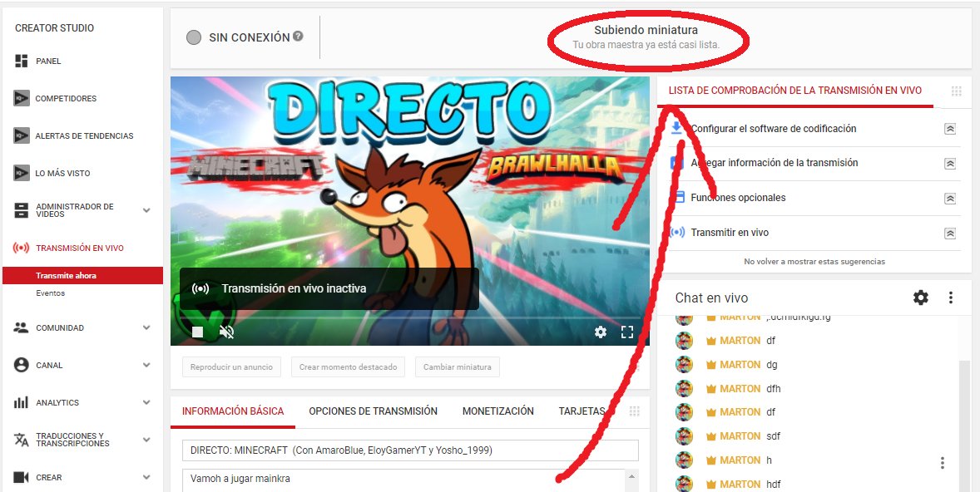Click the Creator Studio heading
Image resolution: width=980 pixels, height=492 pixels.
[x=54, y=28]
